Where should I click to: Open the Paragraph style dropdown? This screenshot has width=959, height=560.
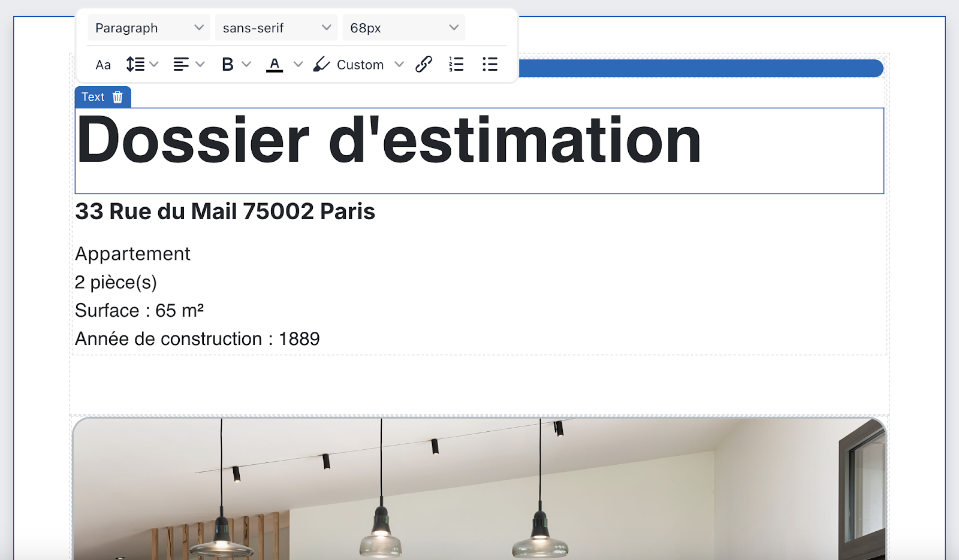[149, 28]
